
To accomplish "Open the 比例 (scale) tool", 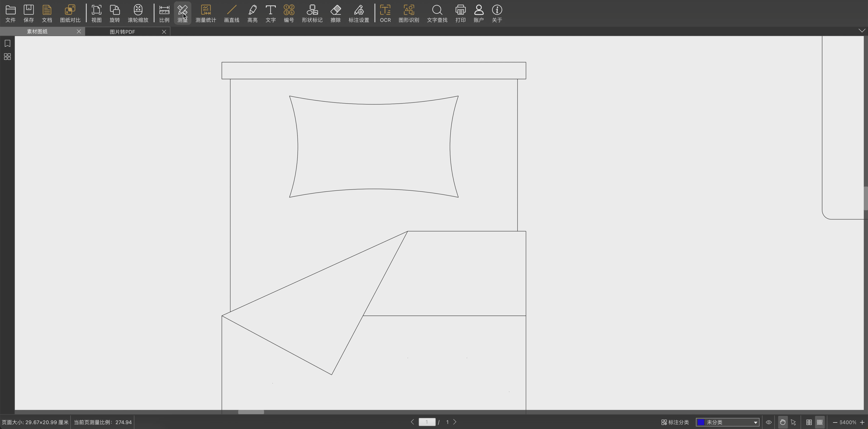I will pyautogui.click(x=164, y=14).
